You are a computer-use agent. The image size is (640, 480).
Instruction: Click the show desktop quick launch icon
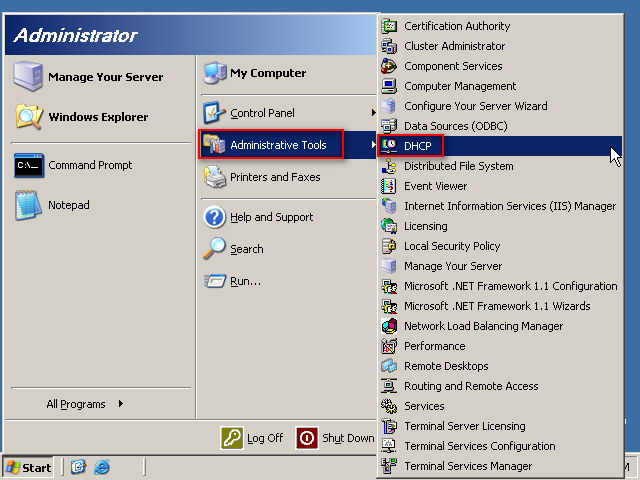click(x=78, y=467)
